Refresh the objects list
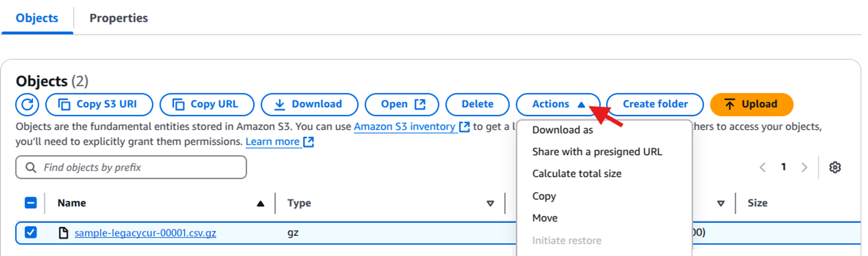 (27, 104)
